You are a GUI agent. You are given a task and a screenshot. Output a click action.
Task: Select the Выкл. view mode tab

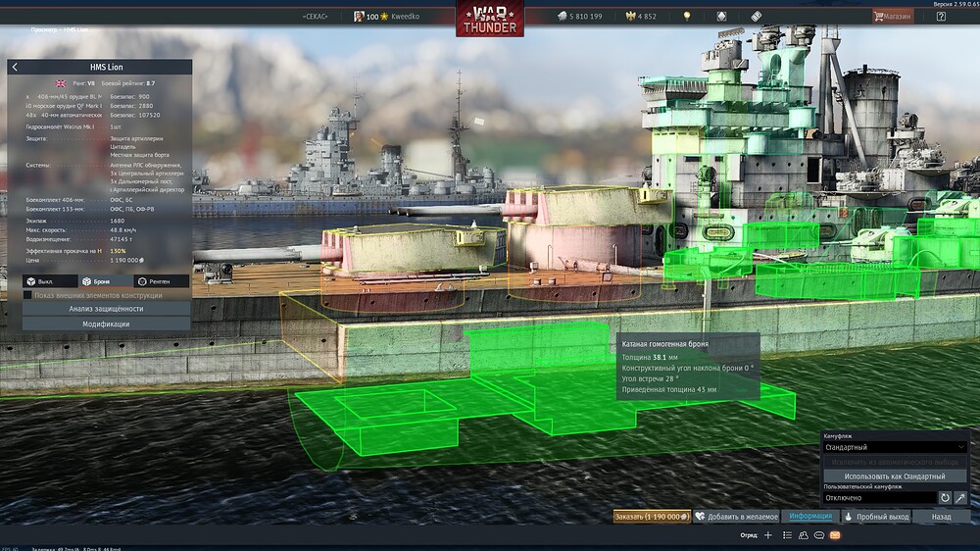[50, 281]
